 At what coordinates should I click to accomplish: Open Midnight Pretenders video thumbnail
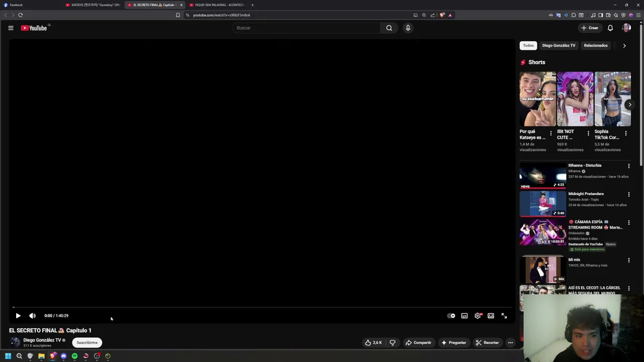click(543, 203)
